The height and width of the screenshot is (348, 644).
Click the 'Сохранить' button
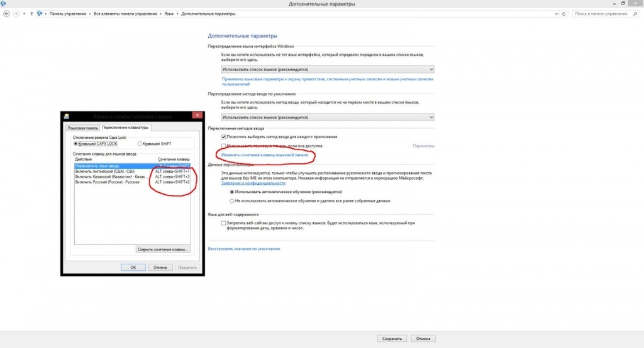(x=392, y=338)
